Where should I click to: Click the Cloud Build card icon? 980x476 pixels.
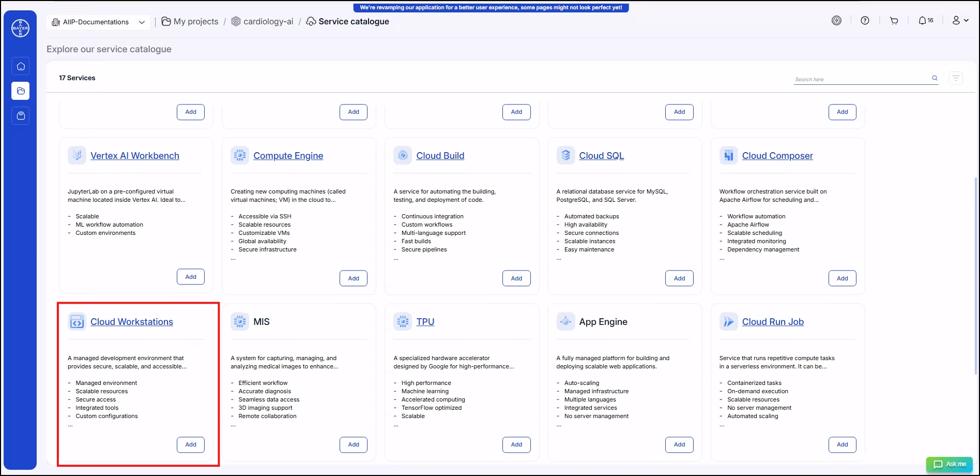[x=403, y=155]
